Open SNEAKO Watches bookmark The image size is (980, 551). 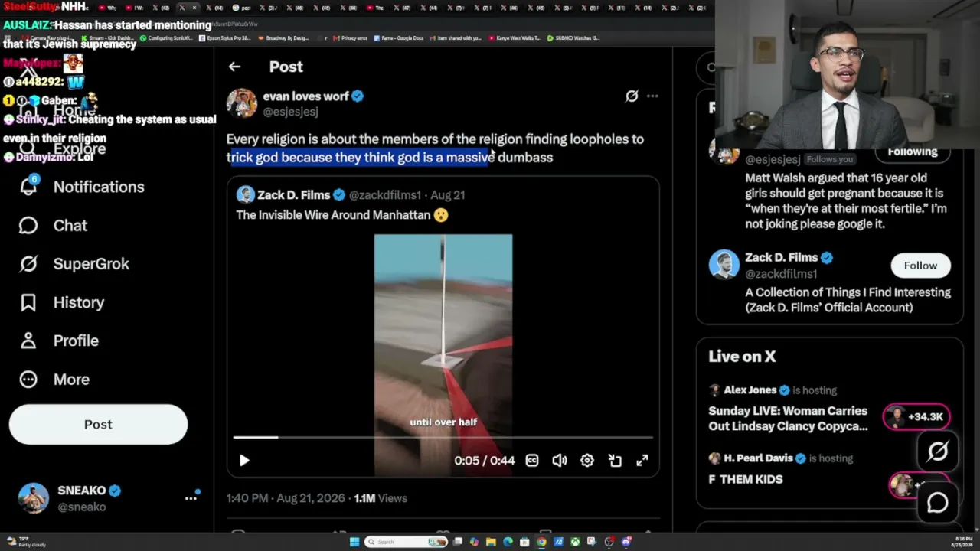(573, 37)
